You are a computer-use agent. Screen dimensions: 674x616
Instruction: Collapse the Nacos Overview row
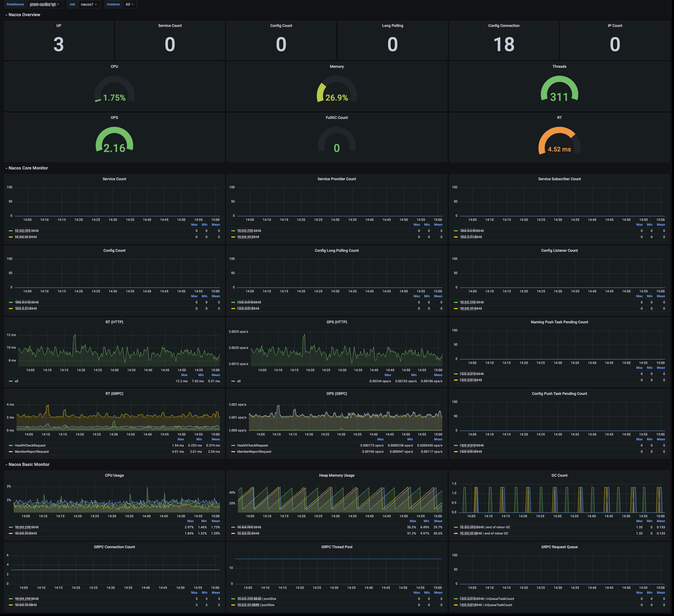tap(24, 15)
